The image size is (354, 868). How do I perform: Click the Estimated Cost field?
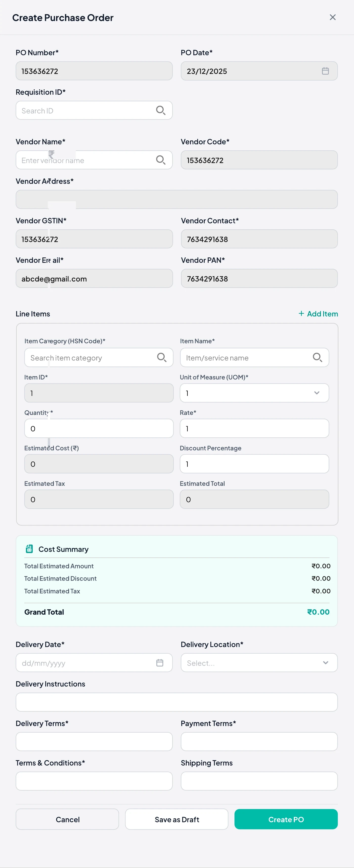[x=99, y=464]
